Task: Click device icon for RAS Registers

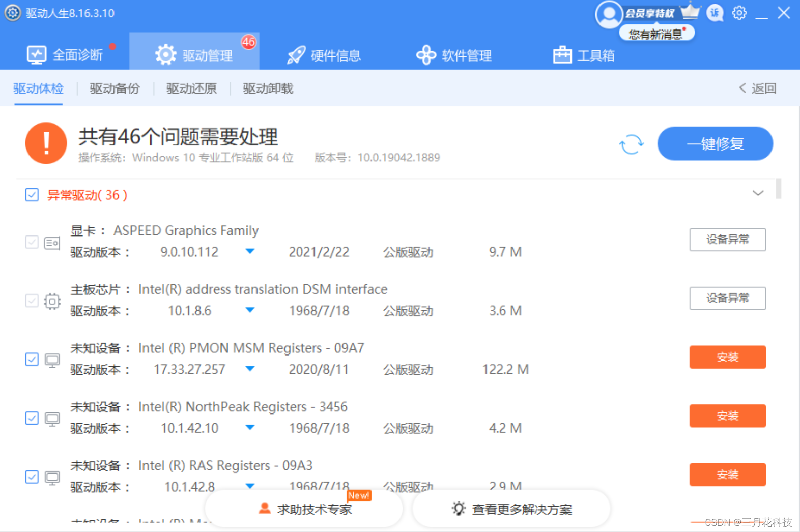Action: [x=52, y=478]
